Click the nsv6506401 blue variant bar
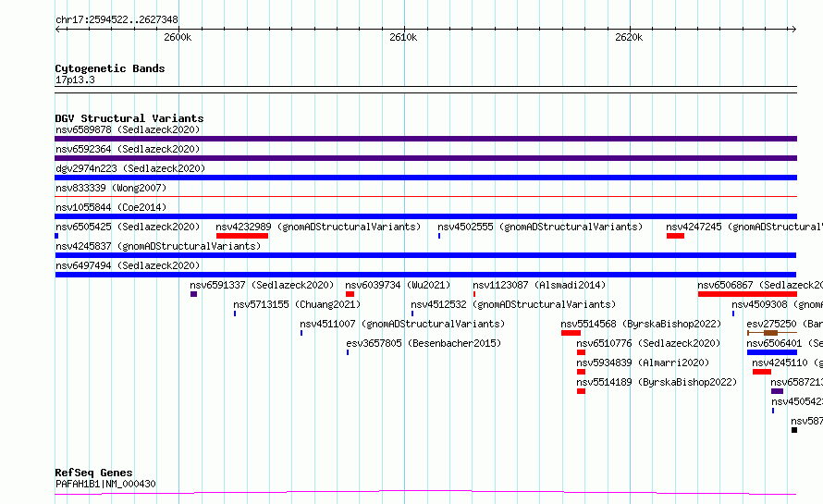This screenshot has height=504, width=823. pos(772,352)
